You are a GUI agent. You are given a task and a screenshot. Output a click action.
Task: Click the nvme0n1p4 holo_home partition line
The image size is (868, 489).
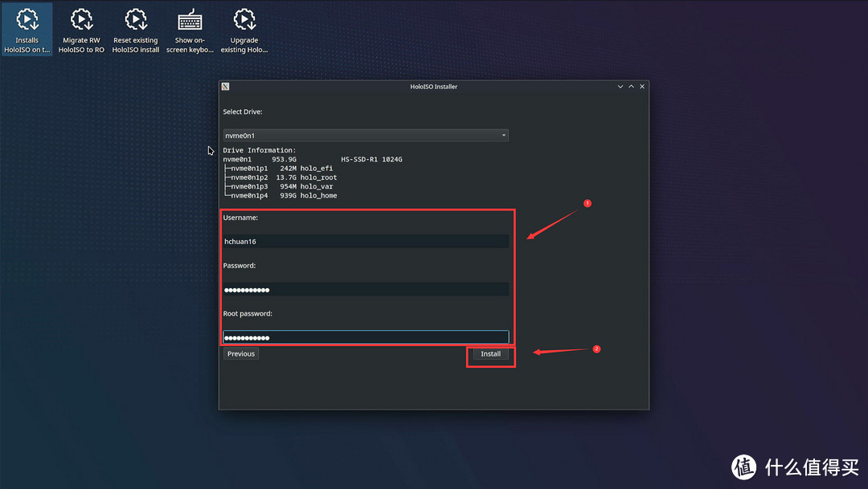(283, 195)
